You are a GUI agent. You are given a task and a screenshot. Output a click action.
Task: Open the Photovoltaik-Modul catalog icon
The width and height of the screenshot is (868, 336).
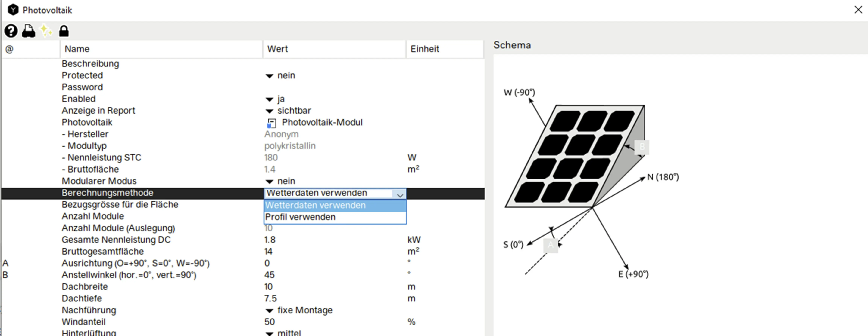[x=271, y=123]
